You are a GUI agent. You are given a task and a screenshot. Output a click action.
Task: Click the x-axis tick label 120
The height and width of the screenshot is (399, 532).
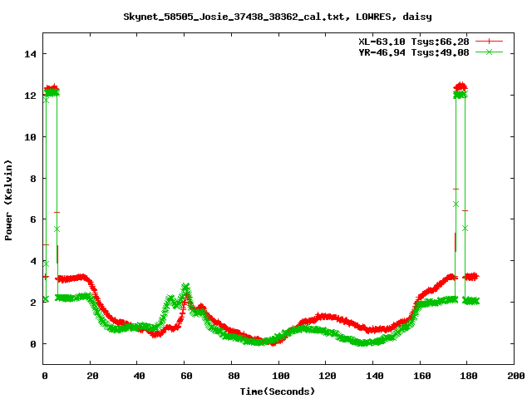click(x=328, y=376)
